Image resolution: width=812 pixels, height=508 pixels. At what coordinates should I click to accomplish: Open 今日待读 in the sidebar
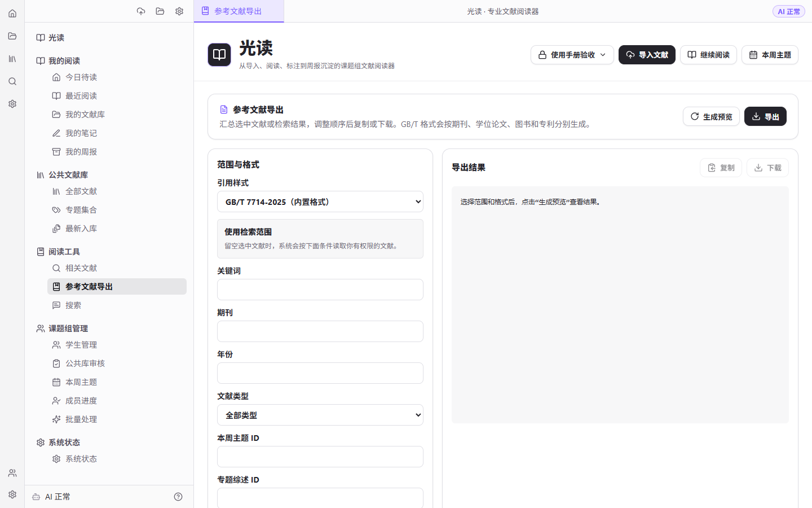pyautogui.click(x=117, y=77)
